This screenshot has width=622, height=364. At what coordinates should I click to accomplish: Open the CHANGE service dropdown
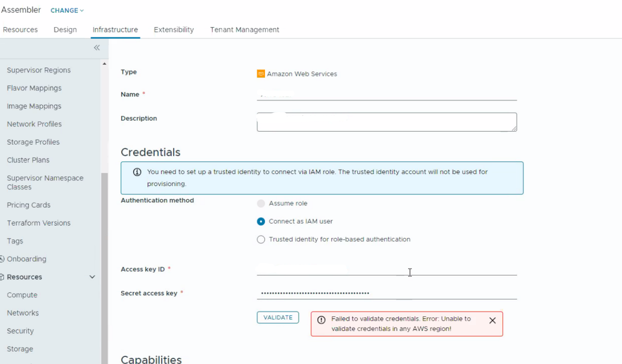(67, 10)
